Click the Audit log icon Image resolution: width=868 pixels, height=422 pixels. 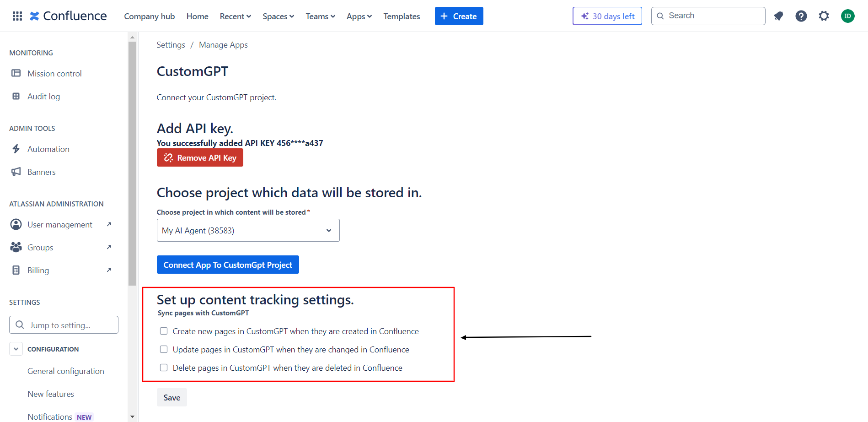16,96
